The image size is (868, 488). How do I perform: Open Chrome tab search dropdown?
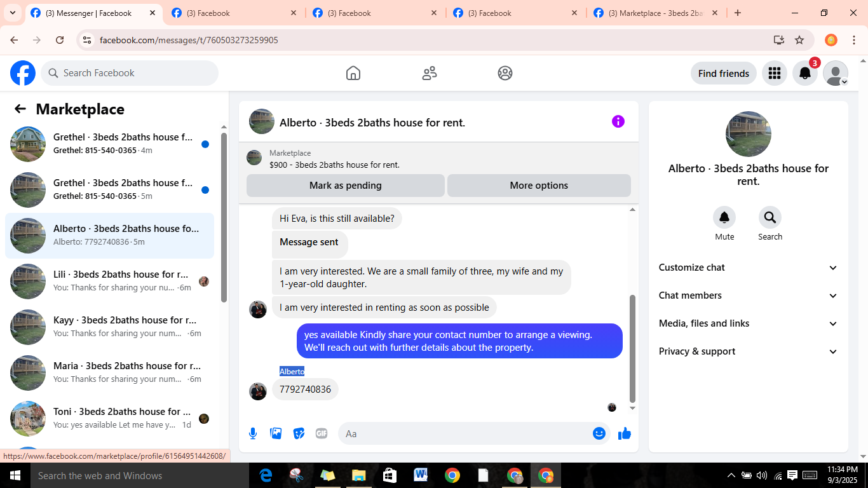pos(12,13)
